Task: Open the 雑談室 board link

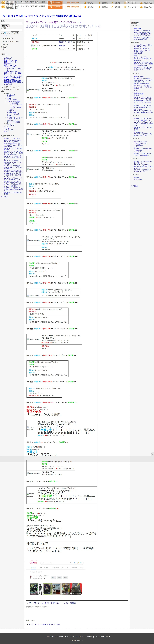Action: (9, 97)
